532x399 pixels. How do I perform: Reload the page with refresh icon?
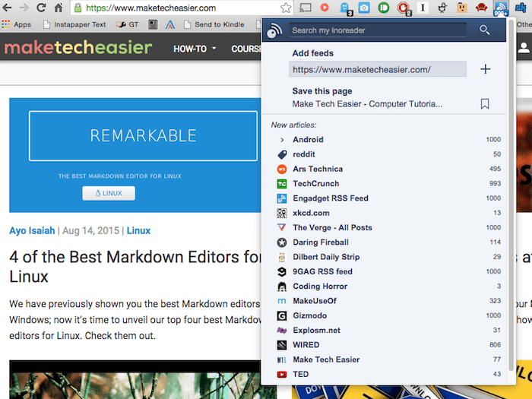click(x=41, y=8)
